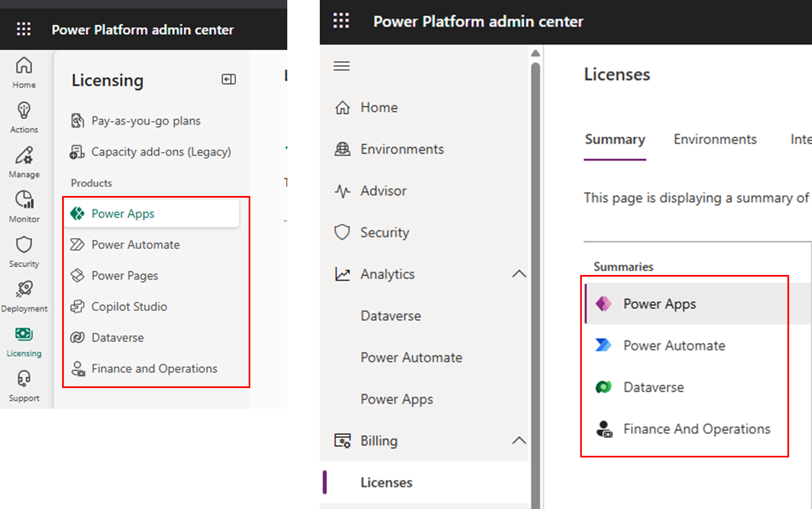The height and width of the screenshot is (509, 812).
Task: Open Manage in the left rail
Action: pos(24,162)
